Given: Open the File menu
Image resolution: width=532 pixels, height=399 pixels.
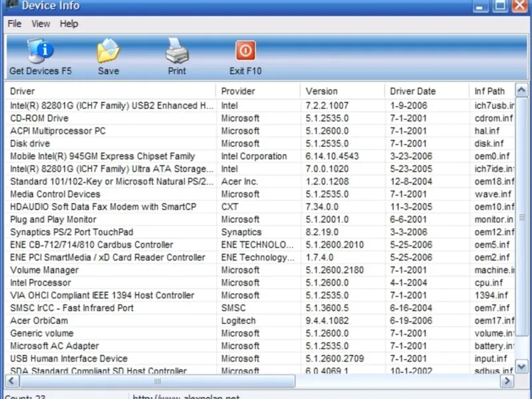Looking at the screenshot, I should pos(14,24).
